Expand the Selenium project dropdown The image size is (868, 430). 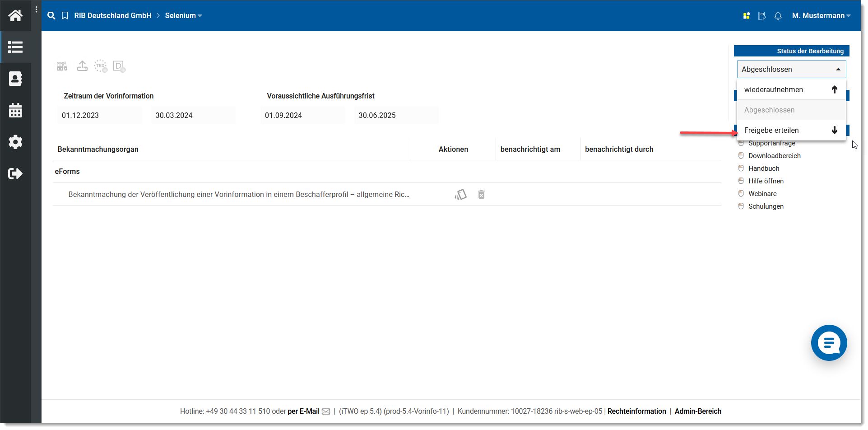click(183, 16)
